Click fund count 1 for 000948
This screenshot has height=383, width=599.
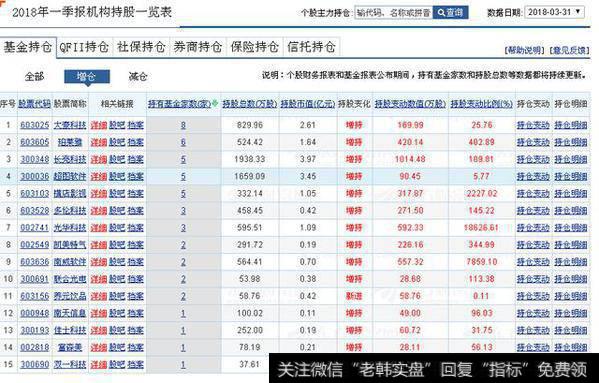183,314
